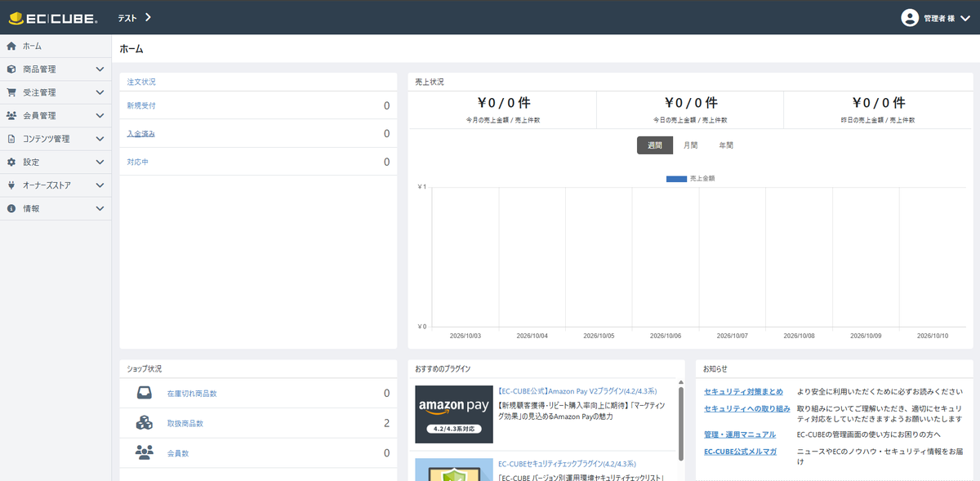Viewport: 980px width, 481px height.
Task: Click the 会員管理 people icon
Action: 11,116
